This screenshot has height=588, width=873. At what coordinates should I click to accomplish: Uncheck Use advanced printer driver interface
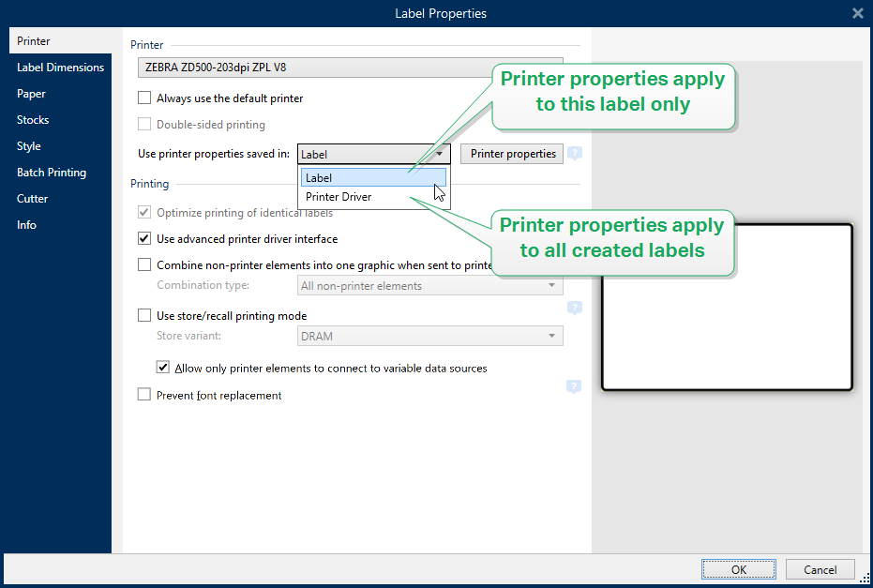(144, 239)
